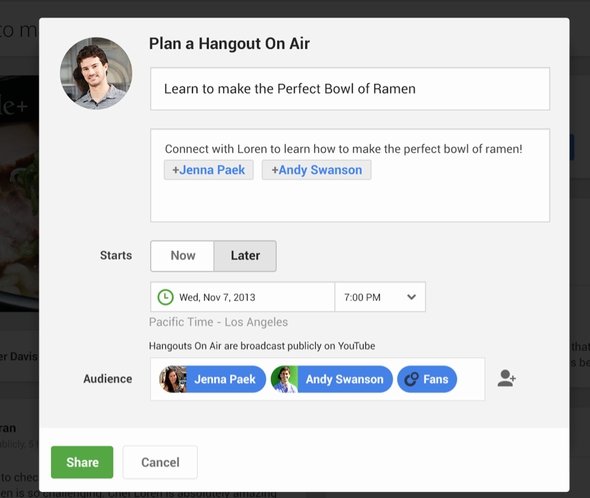Viewport: 590px width, 498px height.
Task: Click the add person icon beside Audience
Action: [x=506, y=378]
